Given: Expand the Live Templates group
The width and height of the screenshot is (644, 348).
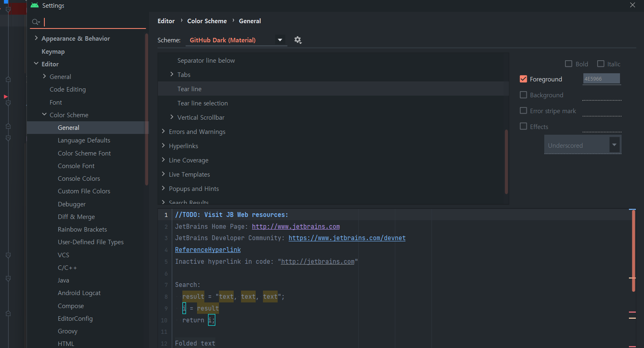Looking at the screenshot, I should pyautogui.click(x=163, y=174).
